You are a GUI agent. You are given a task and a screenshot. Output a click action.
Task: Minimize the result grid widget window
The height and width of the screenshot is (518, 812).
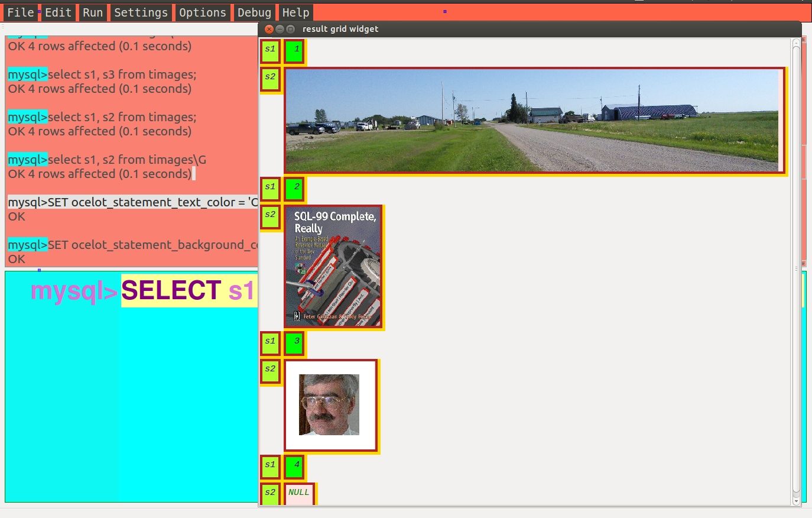pyautogui.click(x=279, y=28)
